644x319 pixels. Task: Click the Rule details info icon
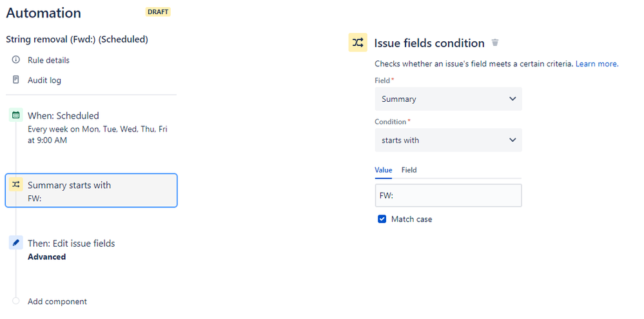[16, 60]
